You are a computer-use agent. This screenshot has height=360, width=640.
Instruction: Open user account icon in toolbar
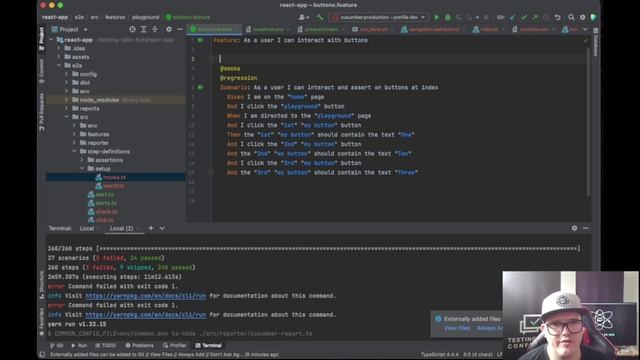click(303, 17)
